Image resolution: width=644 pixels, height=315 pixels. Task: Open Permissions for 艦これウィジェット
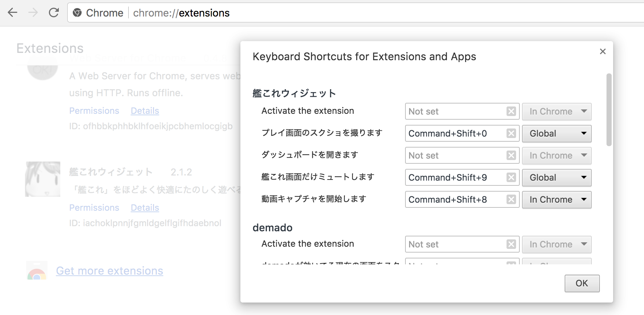(94, 208)
